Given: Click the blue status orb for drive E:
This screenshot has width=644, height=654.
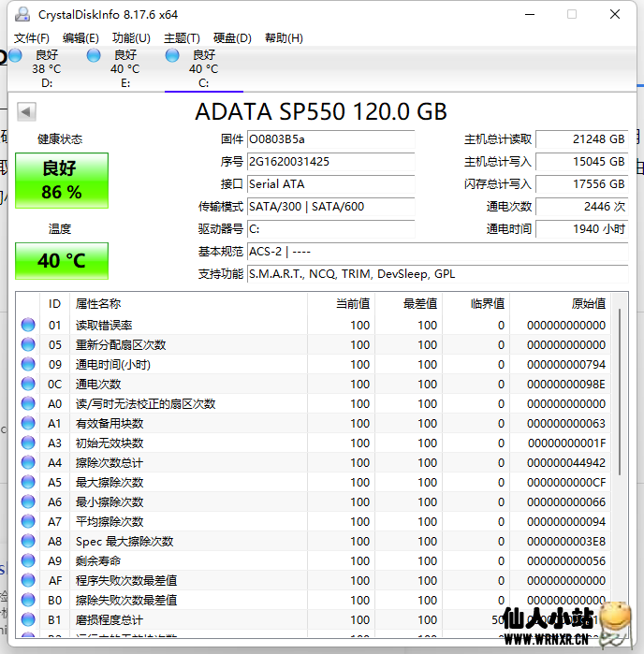Looking at the screenshot, I should click(94, 55).
